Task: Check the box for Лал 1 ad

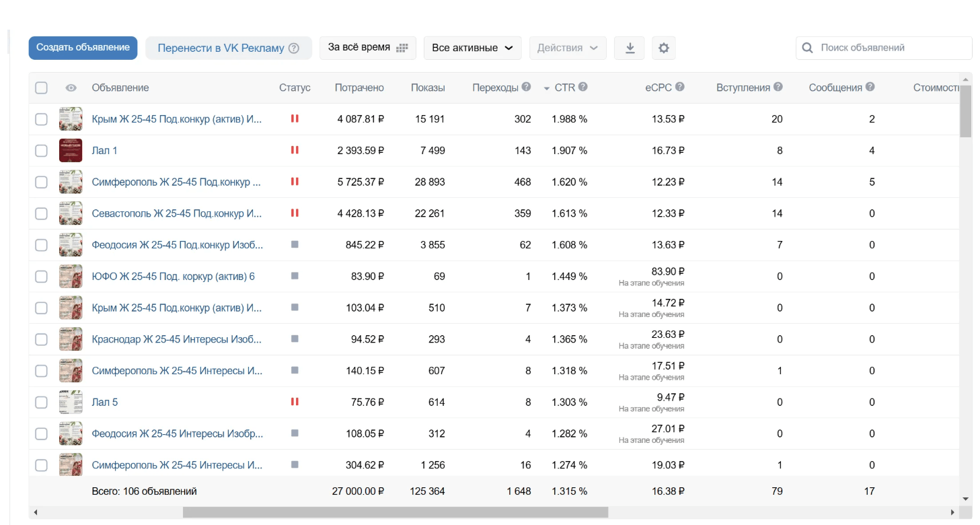Action: [41, 151]
